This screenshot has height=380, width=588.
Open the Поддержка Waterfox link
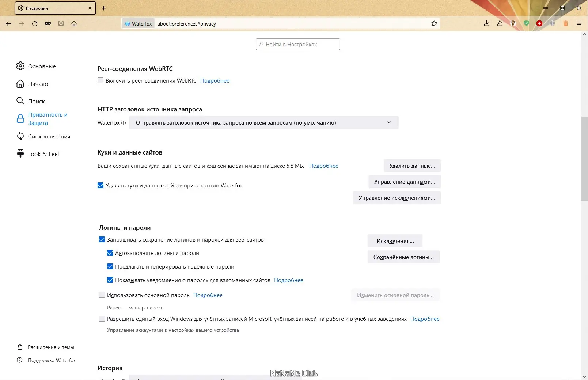pos(52,360)
